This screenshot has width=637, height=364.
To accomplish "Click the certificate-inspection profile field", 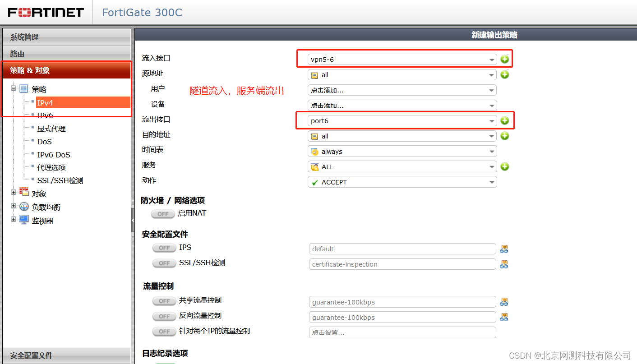I will pyautogui.click(x=402, y=264).
